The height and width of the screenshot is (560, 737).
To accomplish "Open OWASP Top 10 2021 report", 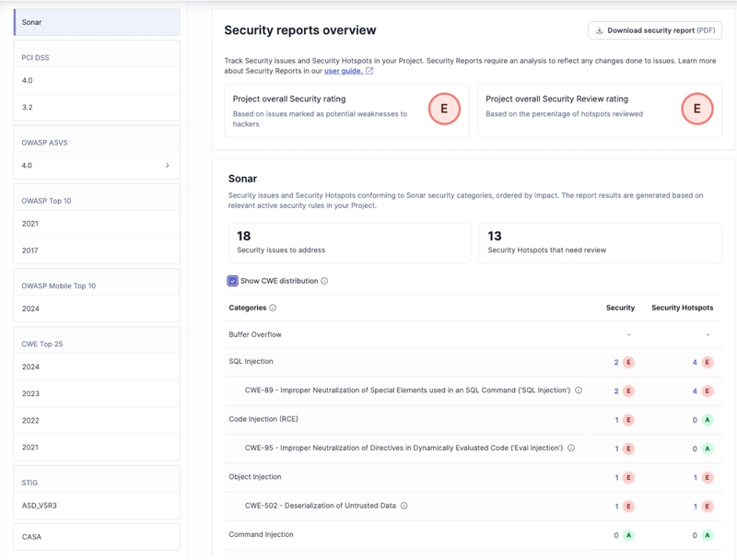I will [x=97, y=224].
